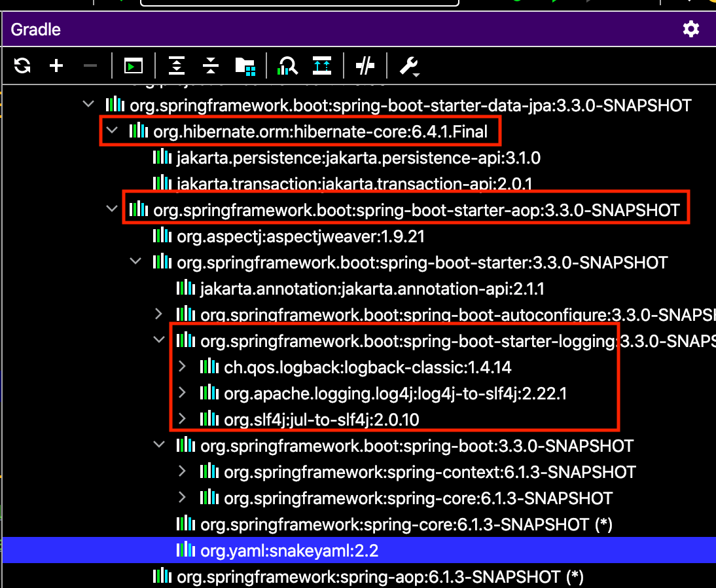Click the logback-classic:1.4.14 label
716x588 pixels.
(x=368, y=367)
